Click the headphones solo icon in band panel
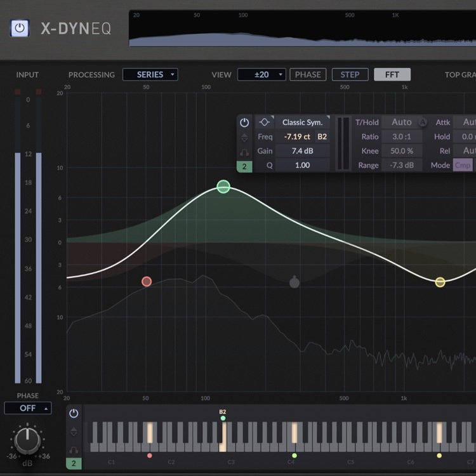Image resolution: width=476 pixels, height=476 pixels. coord(244,152)
